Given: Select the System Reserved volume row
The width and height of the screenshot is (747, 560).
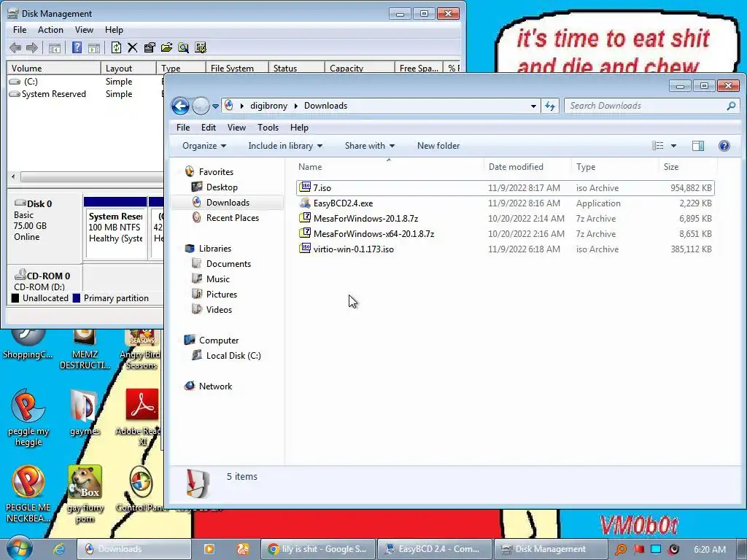Looking at the screenshot, I should pyautogui.click(x=85, y=94).
